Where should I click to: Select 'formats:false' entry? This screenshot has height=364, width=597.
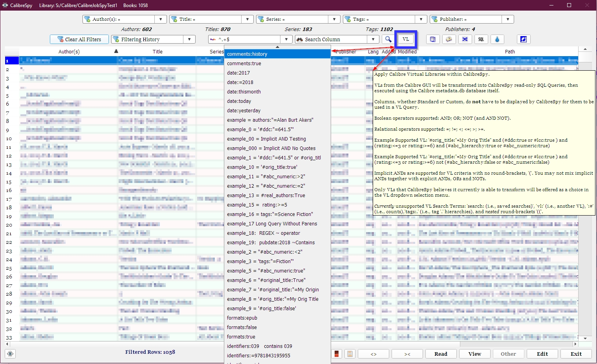click(277, 327)
